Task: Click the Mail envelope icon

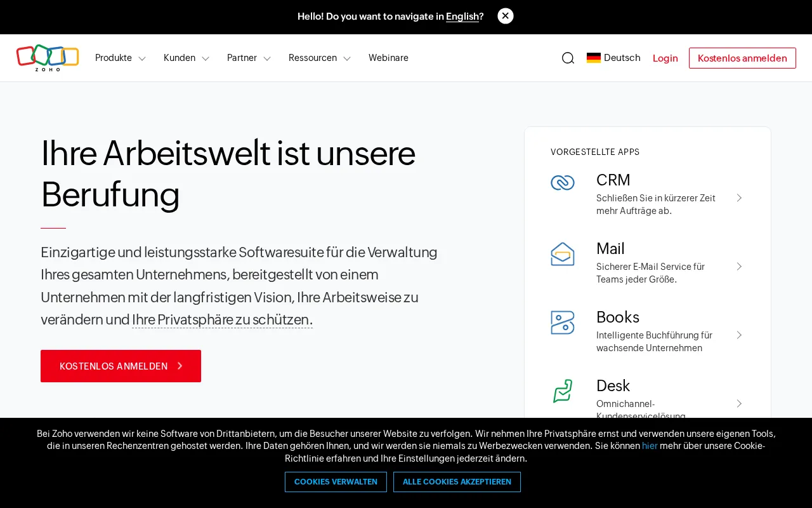Action: point(563,254)
